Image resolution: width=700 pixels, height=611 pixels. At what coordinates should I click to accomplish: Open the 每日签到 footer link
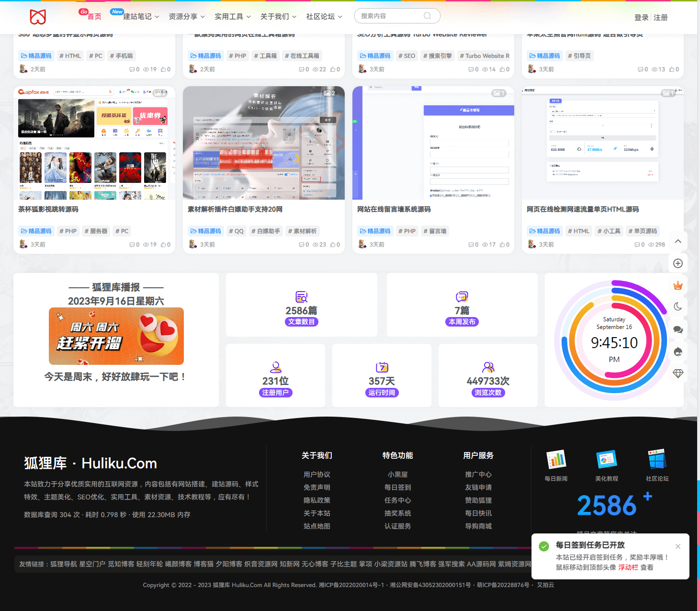pos(397,487)
